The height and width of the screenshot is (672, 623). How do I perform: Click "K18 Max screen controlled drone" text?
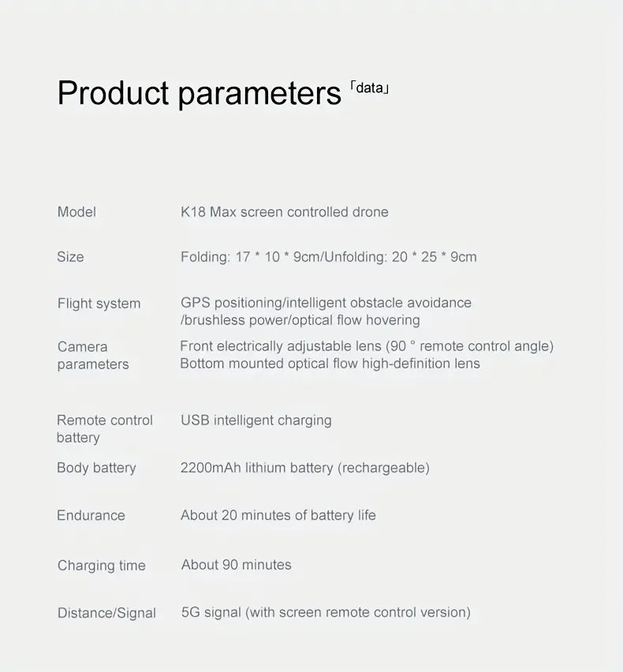[284, 212]
